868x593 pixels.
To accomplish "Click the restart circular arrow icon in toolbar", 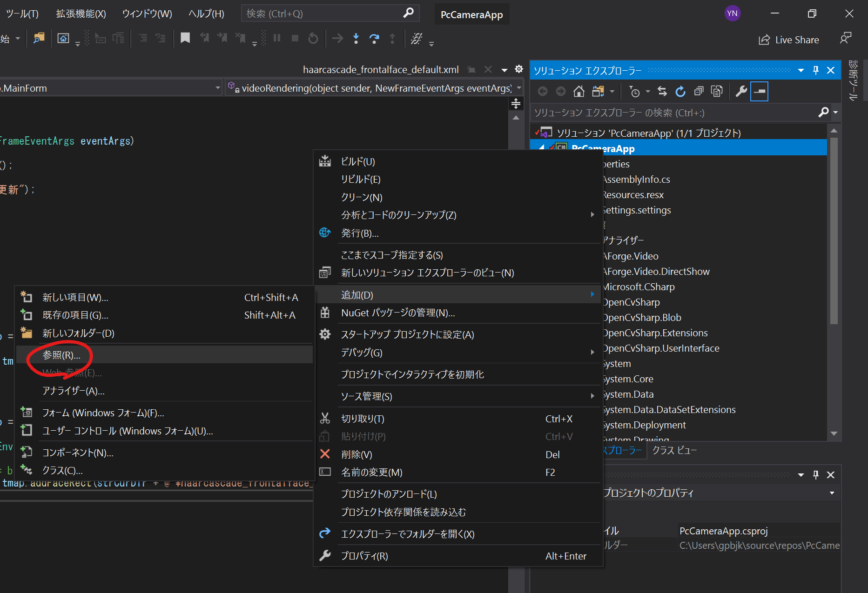I will [x=313, y=38].
